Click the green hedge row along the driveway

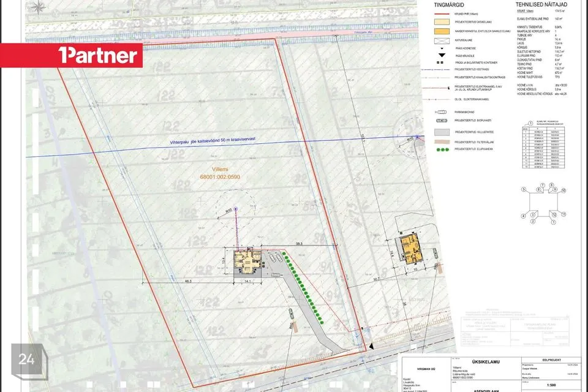click(302, 287)
